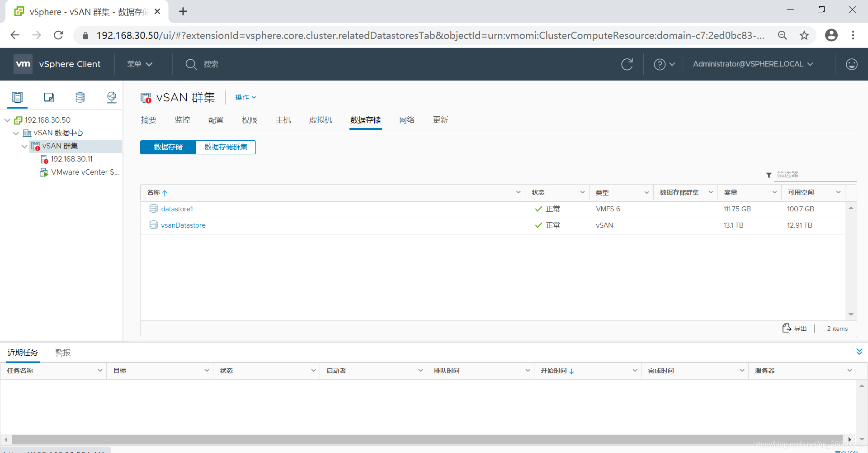Collapse the vSAN 数据中心 tree node
This screenshot has height=453, width=868.
click(16, 133)
